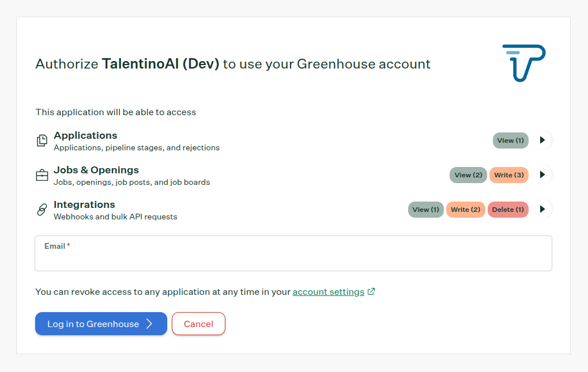This screenshot has height=372, width=588.
Task: Click the Applications heading
Action: (x=85, y=135)
